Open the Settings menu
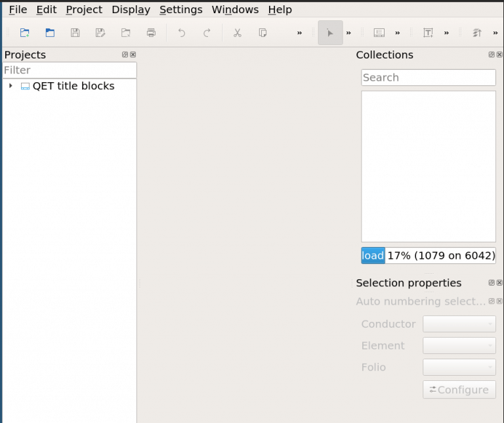 [x=181, y=10]
